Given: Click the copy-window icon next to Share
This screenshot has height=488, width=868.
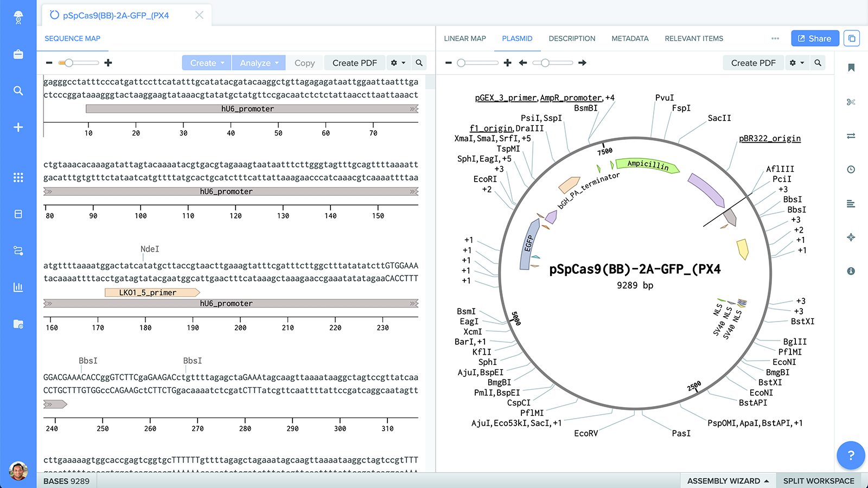Looking at the screenshot, I should (x=852, y=38).
